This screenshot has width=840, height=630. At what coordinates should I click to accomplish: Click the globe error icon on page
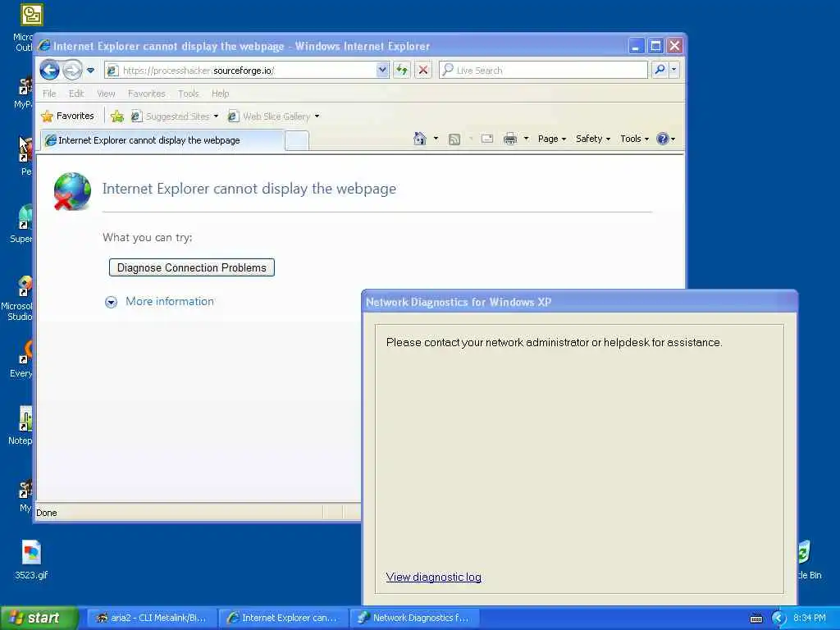point(72,191)
